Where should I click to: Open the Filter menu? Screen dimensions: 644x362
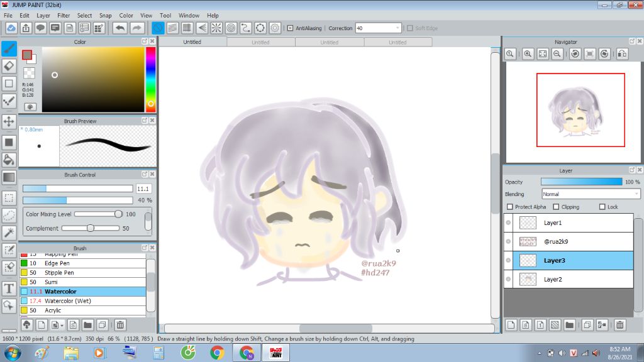coord(64,15)
